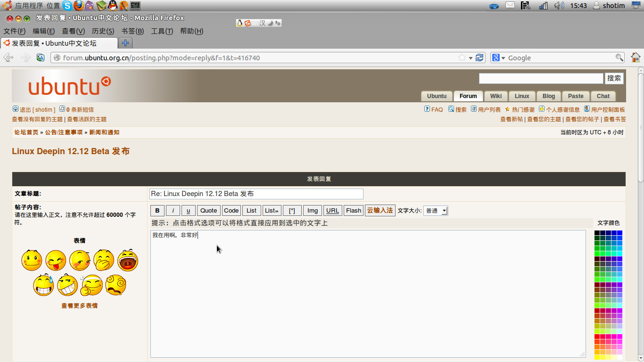The height and width of the screenshot is (362, 644).
Task: Insert the sweating grin emoticon
Action: coord(43,285)
